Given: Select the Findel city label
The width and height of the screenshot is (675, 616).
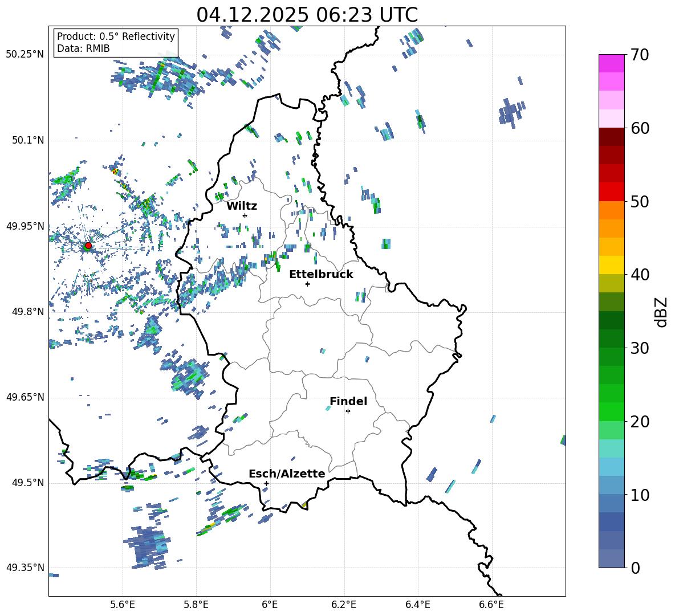Looking at the screenshot, I should (348, 401).
